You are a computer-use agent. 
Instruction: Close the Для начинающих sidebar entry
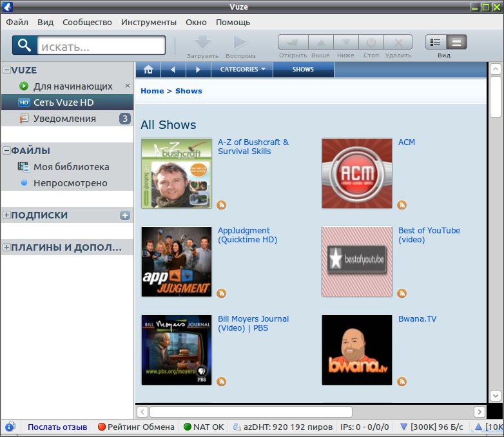click(x=128, y=86)
